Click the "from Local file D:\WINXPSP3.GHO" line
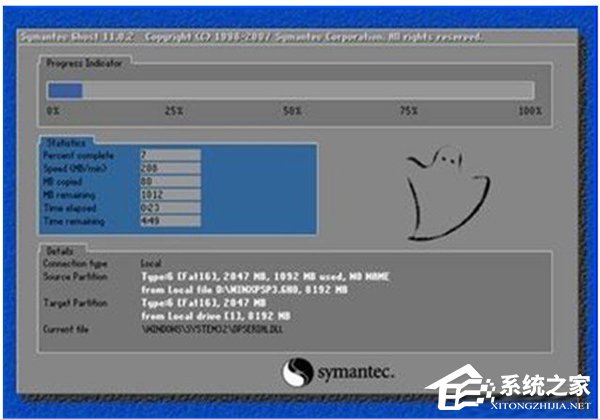Viewport: 600px width, 419px height. pos(244,290)
